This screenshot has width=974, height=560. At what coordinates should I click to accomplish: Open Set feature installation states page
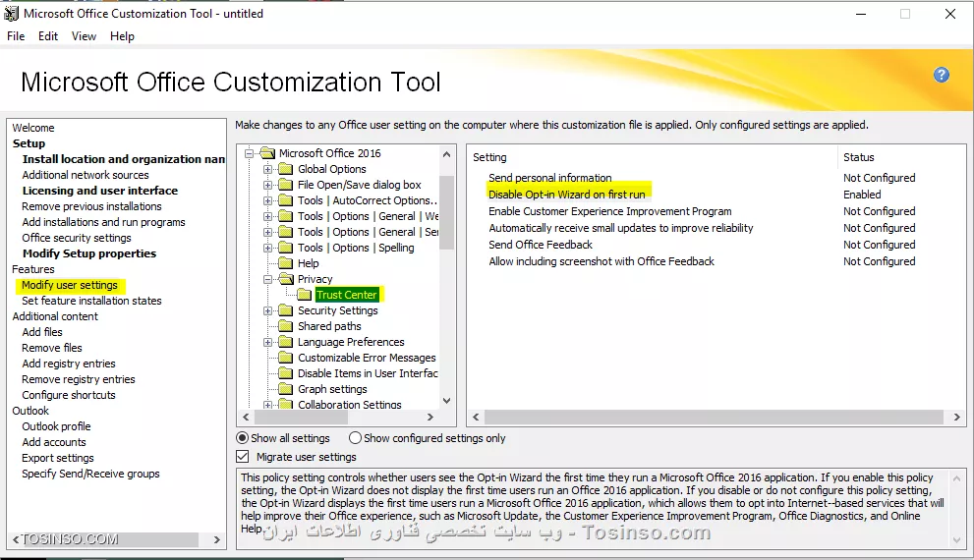tap(91, 301)
